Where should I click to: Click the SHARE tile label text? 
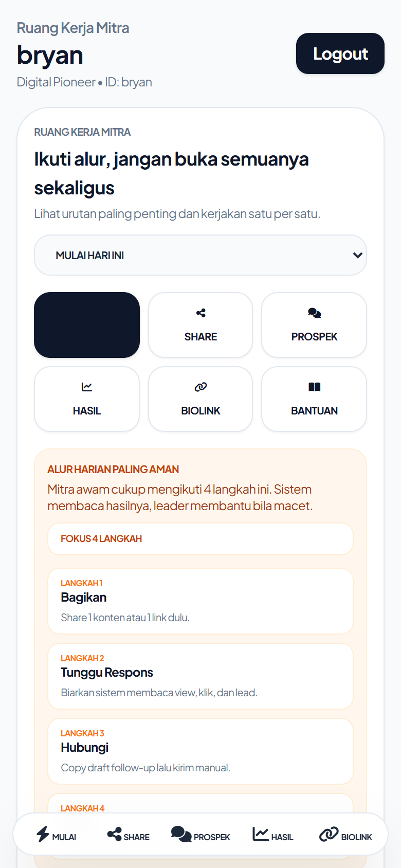(x=200, y=336)
